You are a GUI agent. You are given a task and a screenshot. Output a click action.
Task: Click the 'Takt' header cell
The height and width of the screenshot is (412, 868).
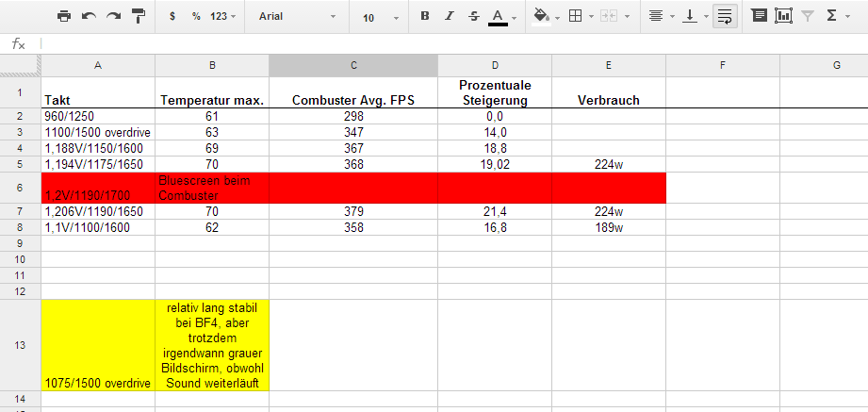click(x=98, y=92)
